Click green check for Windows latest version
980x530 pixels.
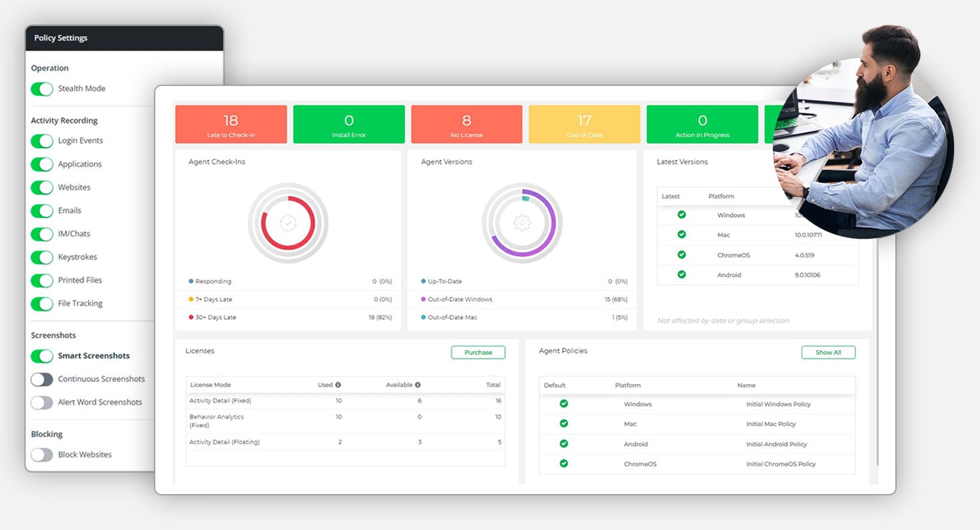click(x=681, y=215)
